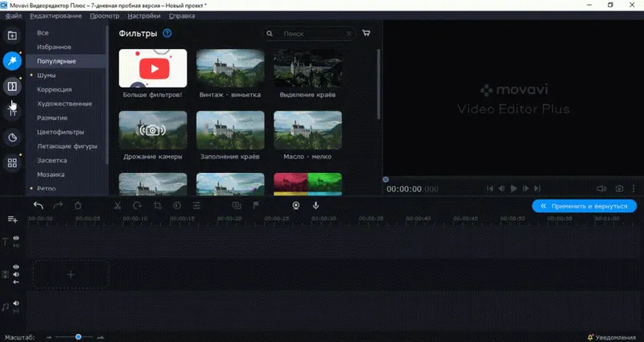Open the More tools grid icon

coord(12,163)
